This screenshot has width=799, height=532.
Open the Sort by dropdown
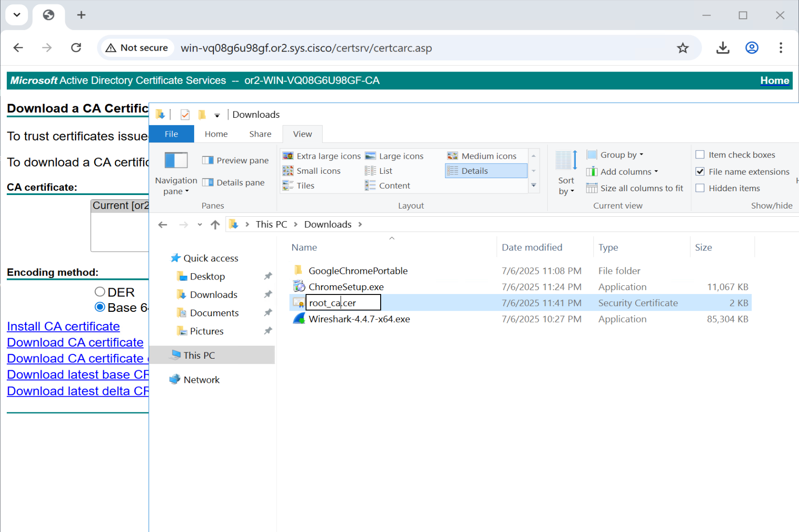pyautogui.click(x=566, y=186)
